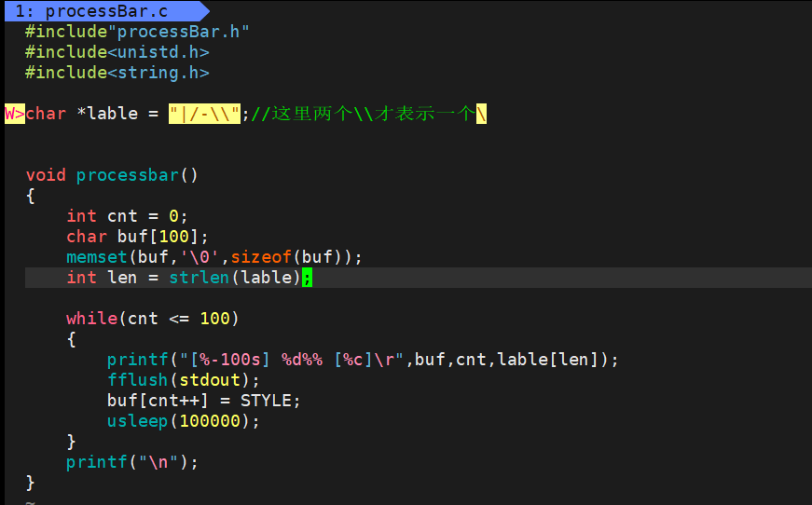This screenshot has width=812, height=505.
Task: Click the usleep(100000); line
Action: tap(184, 421)
